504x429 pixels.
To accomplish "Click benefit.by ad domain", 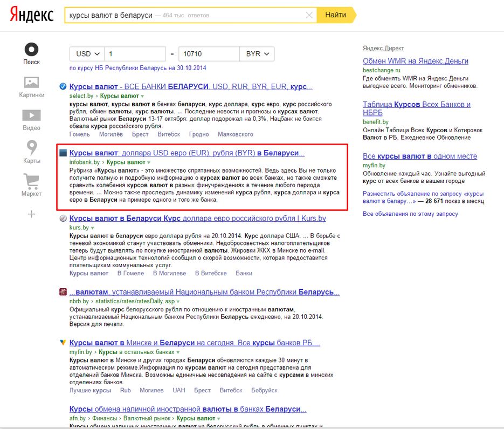I will pyautogui.click(x=375, y=121).
